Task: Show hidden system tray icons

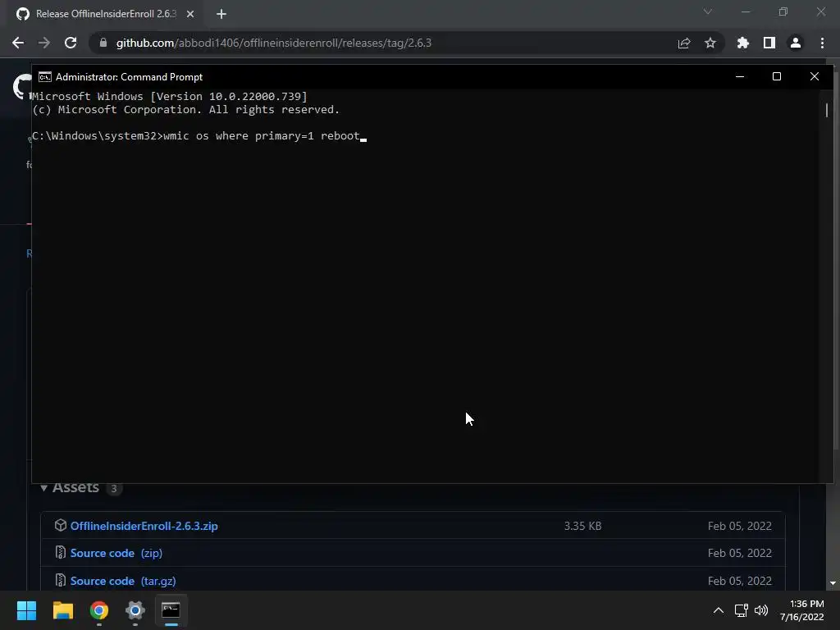Action: (x=719, y=610)
